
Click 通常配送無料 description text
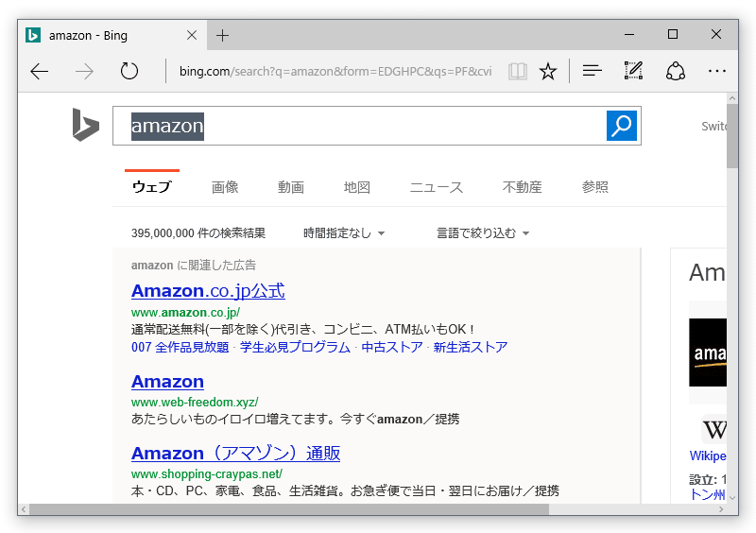pos(302,330)
